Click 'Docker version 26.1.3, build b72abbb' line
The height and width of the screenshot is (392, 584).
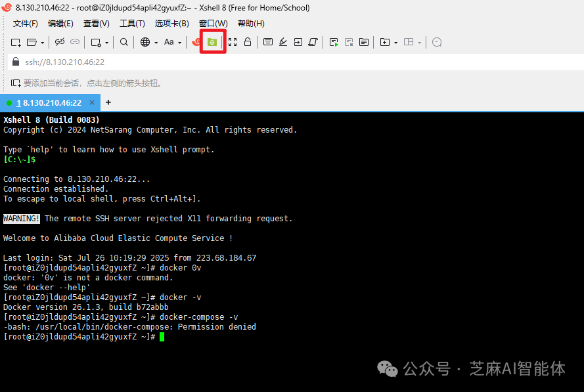pos(85,307)
